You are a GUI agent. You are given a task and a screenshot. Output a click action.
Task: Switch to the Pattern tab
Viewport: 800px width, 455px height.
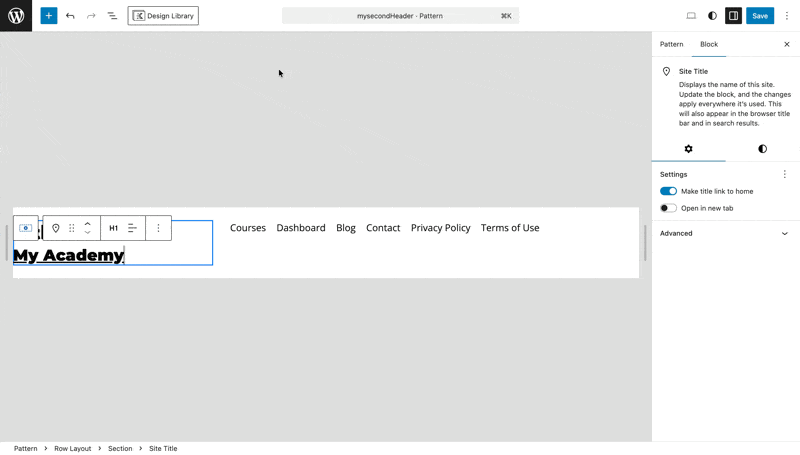[671, 44]
